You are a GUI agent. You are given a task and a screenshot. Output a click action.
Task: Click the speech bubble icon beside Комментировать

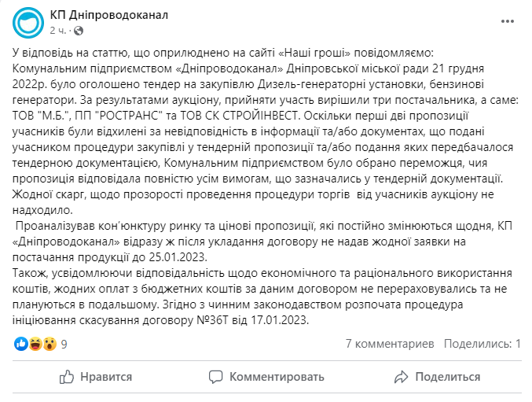(x=217, y=378)
